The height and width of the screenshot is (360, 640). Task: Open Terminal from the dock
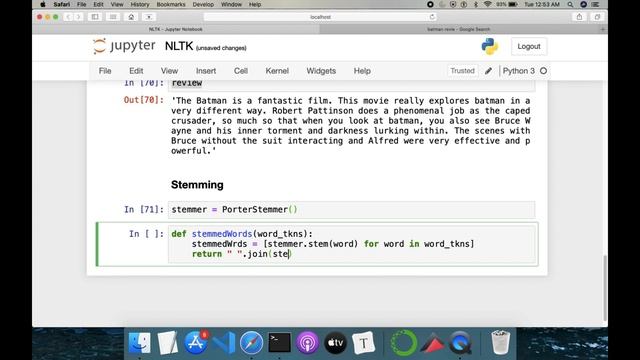coord(280,342)
